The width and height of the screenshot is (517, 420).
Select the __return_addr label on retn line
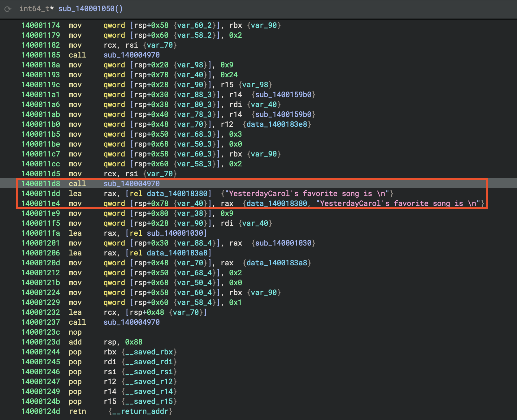pyautogui.click(x=140, y=411)
